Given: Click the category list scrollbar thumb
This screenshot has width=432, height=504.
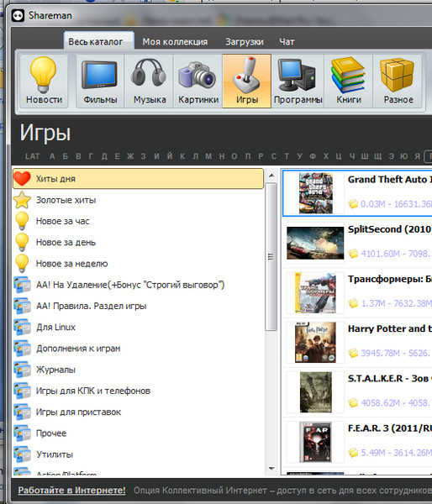Looking at the screenshot, I should pyautogui.click(x=271, y=256).
